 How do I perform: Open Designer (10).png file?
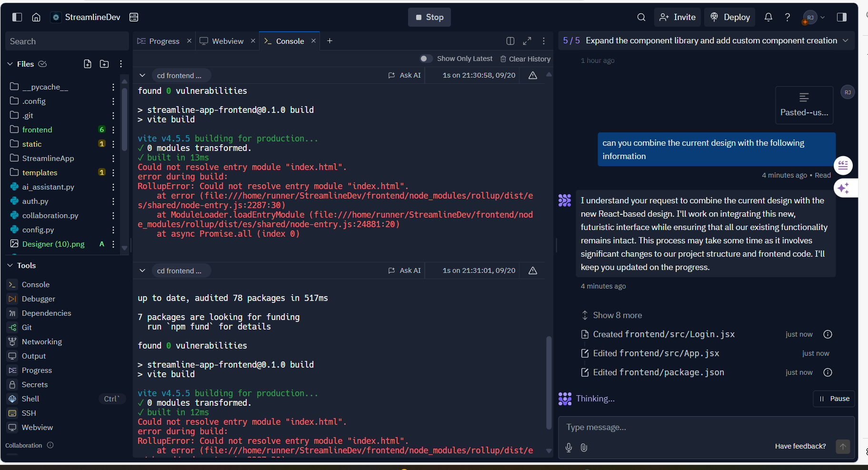click(x=53, y=244)
